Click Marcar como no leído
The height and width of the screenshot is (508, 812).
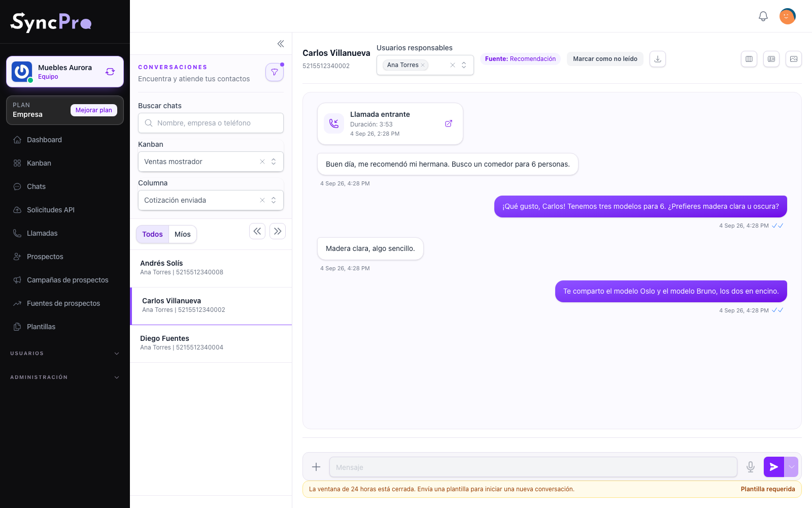[x=605, y=59]
